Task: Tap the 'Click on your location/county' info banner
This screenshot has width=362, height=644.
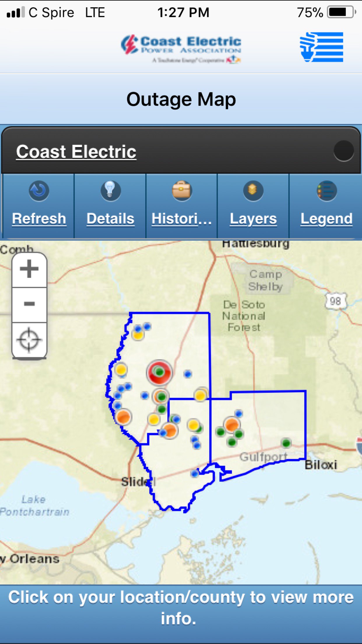Action: pyautogui.click(x=181, y=614)
